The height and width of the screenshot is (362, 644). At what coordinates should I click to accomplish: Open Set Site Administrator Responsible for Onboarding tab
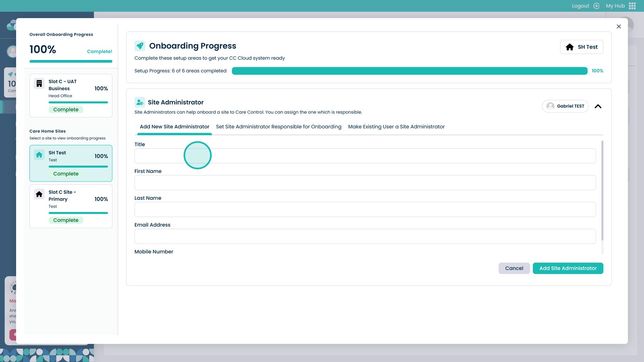point(279,127)
